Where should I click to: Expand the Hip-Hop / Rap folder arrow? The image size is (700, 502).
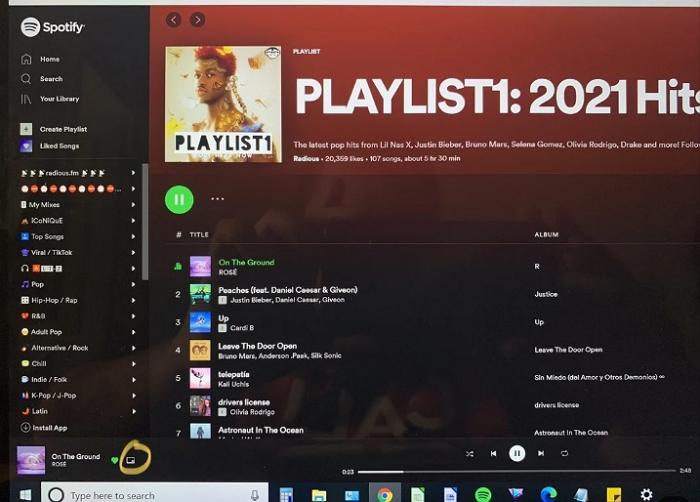133,300
